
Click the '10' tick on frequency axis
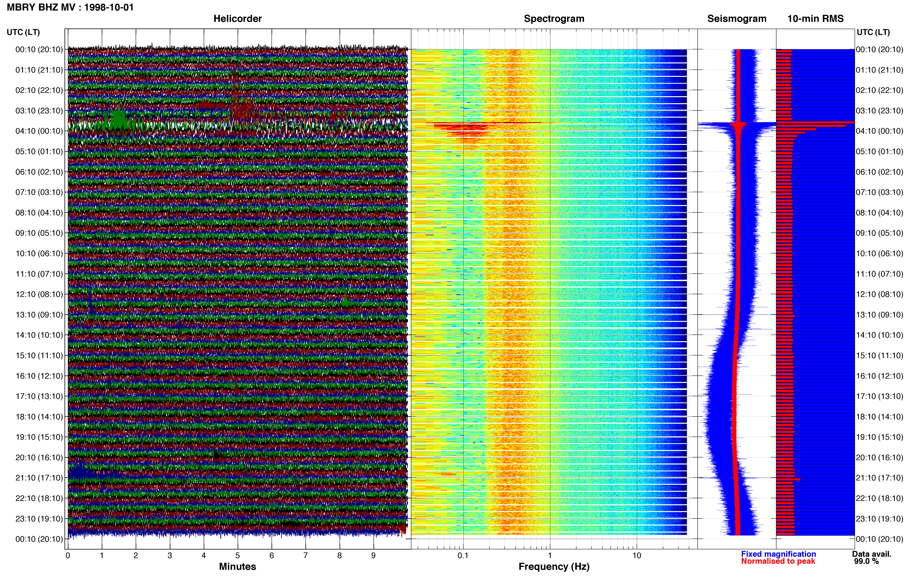637,555
